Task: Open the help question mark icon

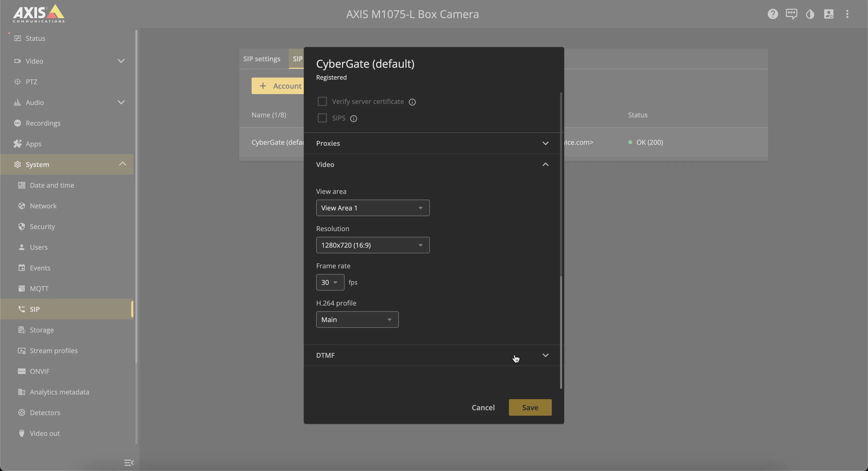Action: coord(773,14)
